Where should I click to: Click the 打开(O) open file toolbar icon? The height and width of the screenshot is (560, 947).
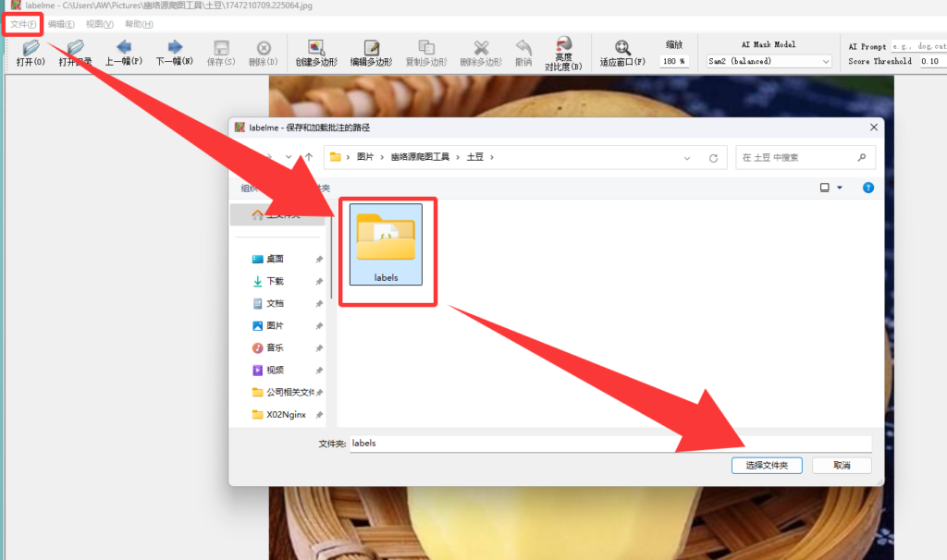[31, 53]
